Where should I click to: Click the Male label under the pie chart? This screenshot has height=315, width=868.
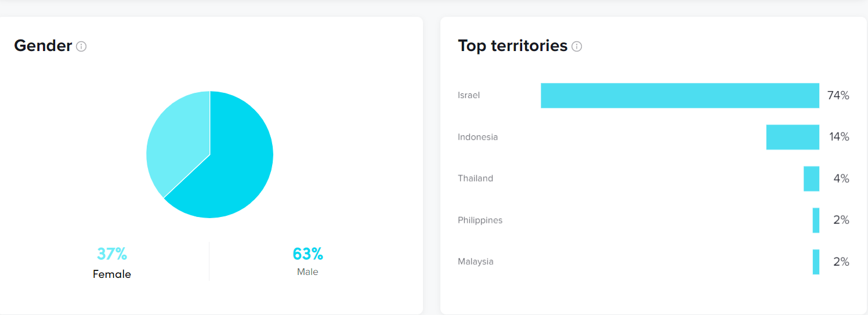308,272
